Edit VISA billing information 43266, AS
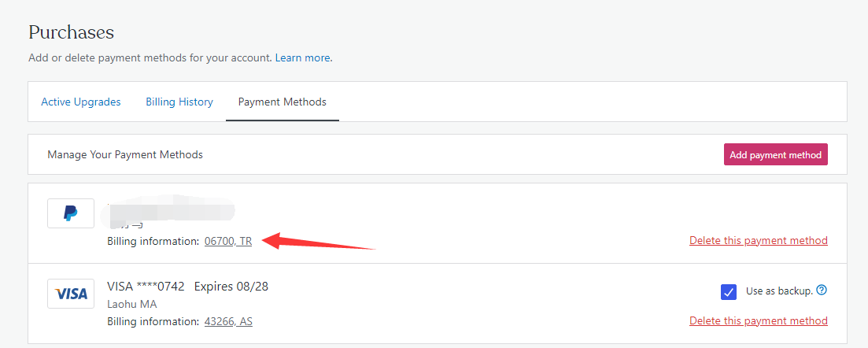Screen dimensions: 868x348 [x=228, y=321]
